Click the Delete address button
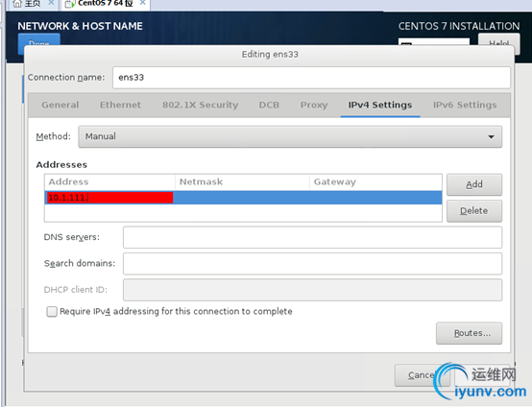 coord(474,211)
